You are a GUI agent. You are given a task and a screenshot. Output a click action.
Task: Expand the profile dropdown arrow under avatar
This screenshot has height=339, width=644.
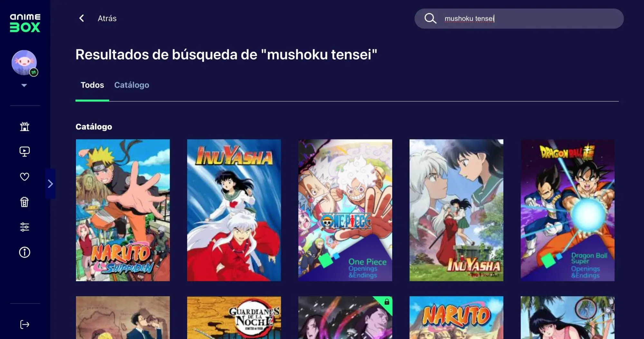[x=24, y=85]
